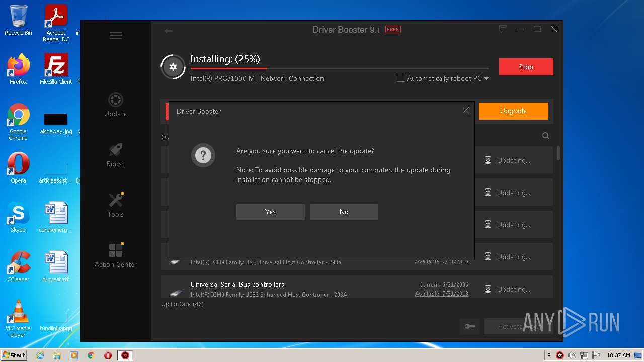Click the FREE edition badge
The width and height of the screenshot is (644, 362).
[x=393, y=30]
